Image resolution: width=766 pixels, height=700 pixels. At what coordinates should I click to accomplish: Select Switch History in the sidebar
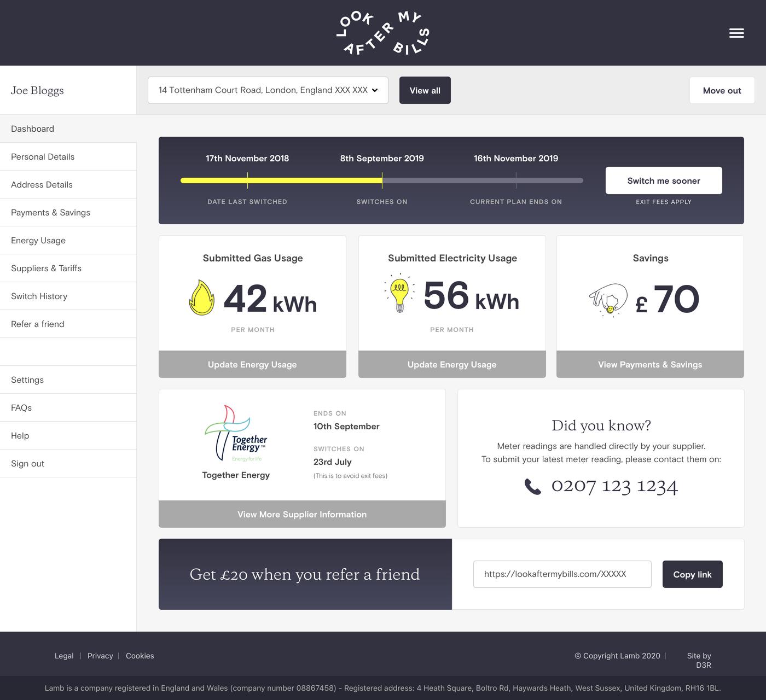39,296
